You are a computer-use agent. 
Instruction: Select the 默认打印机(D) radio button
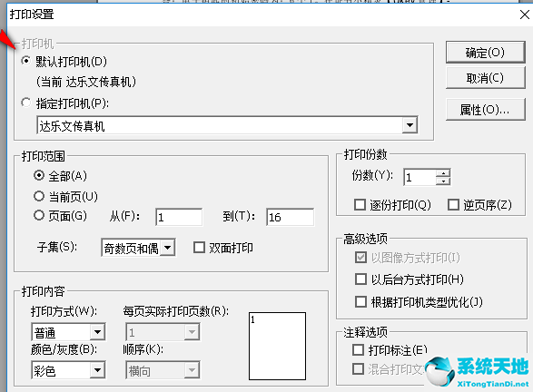click(x=25, y=61)
